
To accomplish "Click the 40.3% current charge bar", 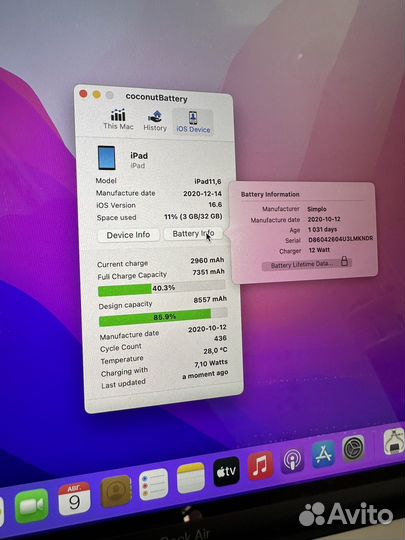I will click(161, 289).
